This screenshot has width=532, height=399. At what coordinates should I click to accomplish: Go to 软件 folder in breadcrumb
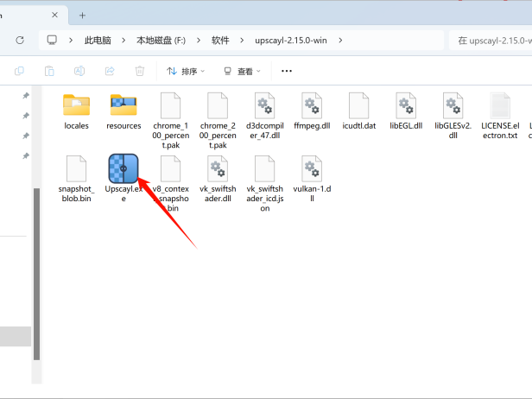(x=220, y=41)
